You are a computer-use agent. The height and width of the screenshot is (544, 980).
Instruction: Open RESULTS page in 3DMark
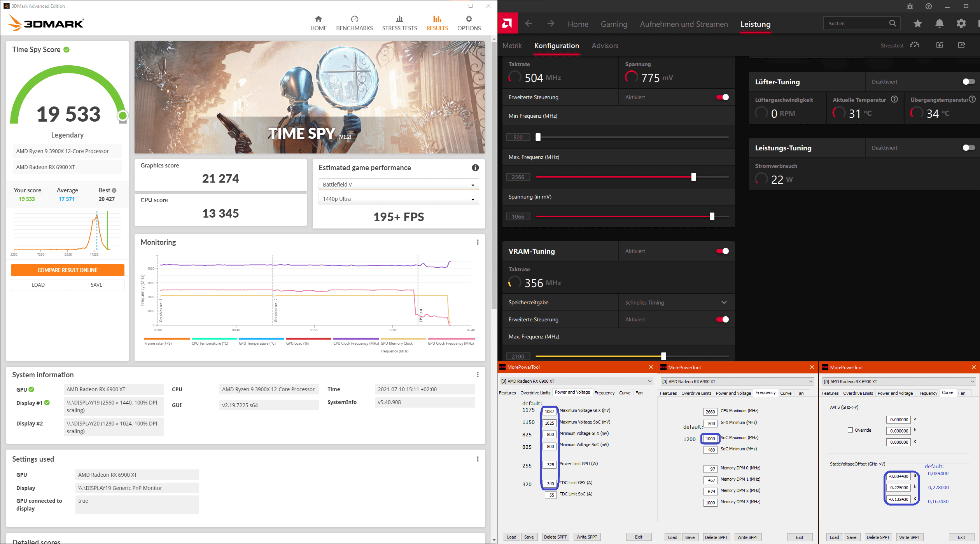tap(437, 23)
